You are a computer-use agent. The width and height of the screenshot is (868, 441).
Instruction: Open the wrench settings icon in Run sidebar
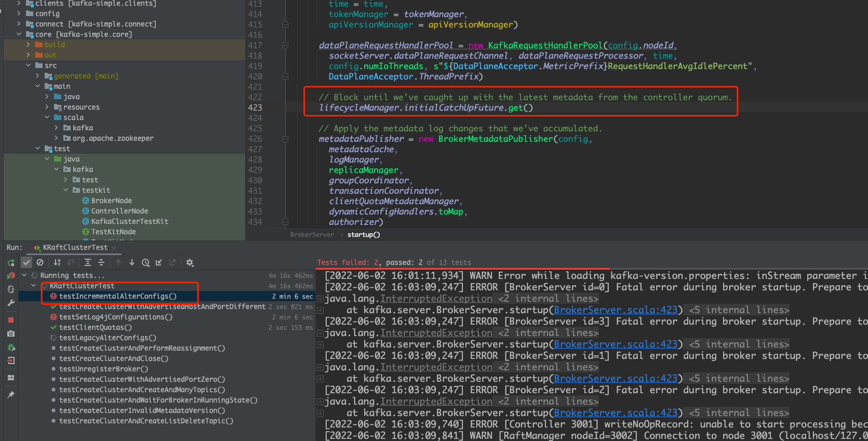[x=11, y=303]
